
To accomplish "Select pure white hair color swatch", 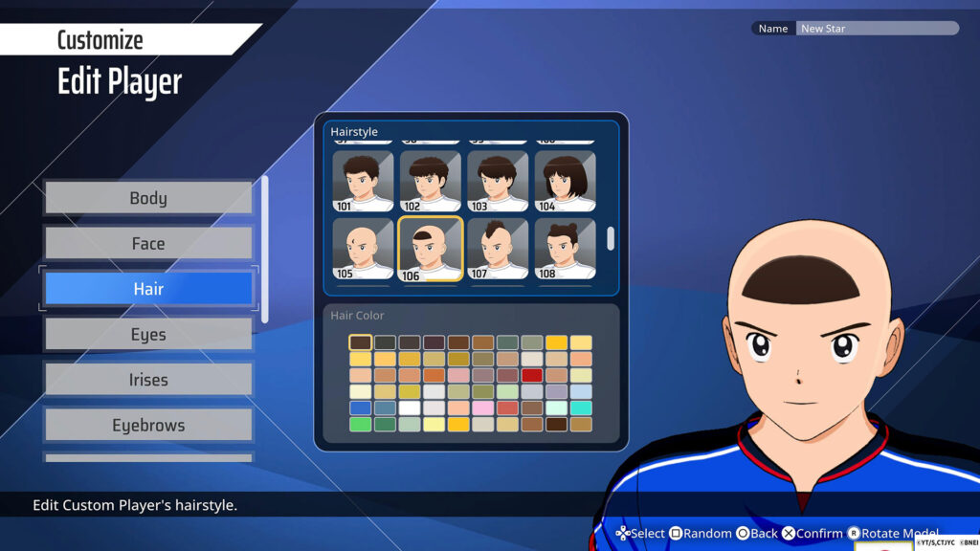I will click(x=410, y=408).
